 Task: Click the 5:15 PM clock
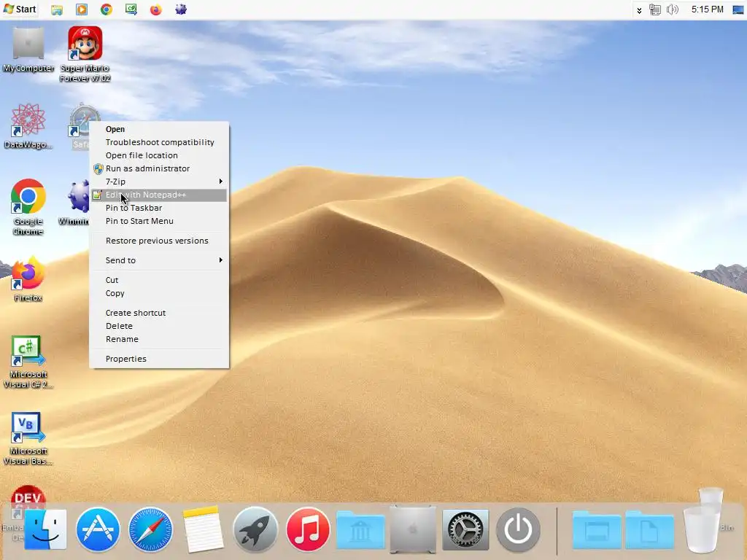(x=707, y=9)
